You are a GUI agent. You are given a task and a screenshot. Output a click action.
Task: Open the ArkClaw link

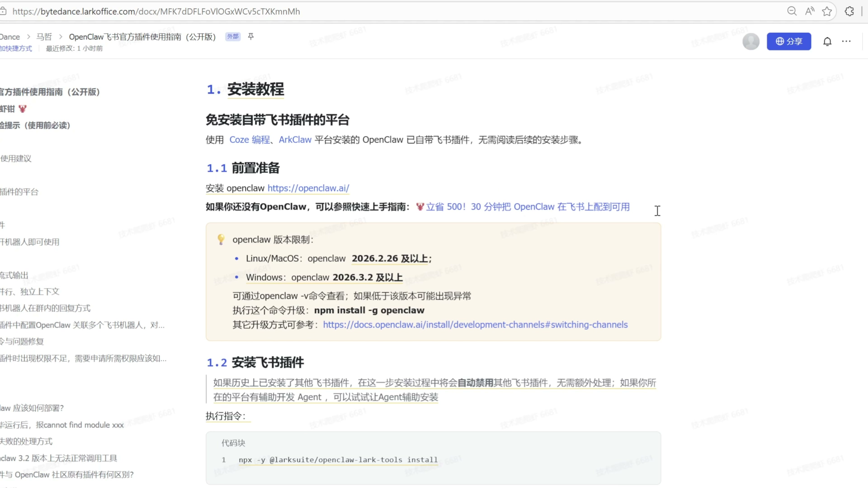295,140
